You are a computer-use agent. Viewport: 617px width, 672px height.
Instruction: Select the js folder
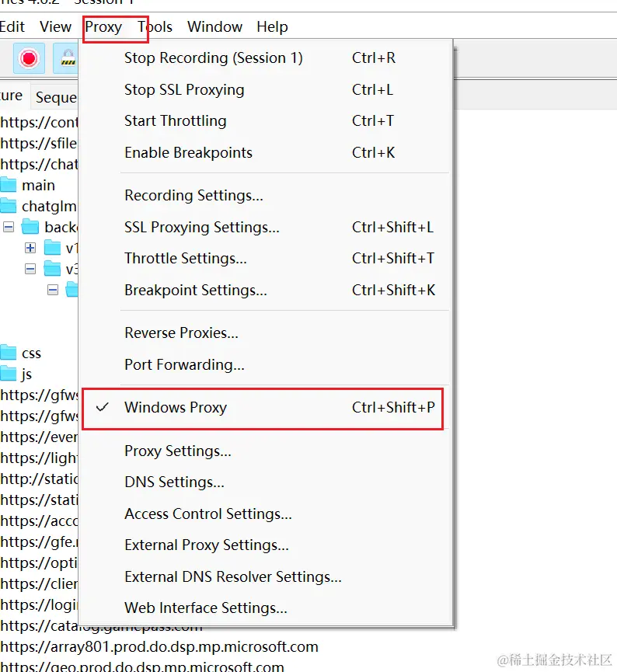click(26, 374)
